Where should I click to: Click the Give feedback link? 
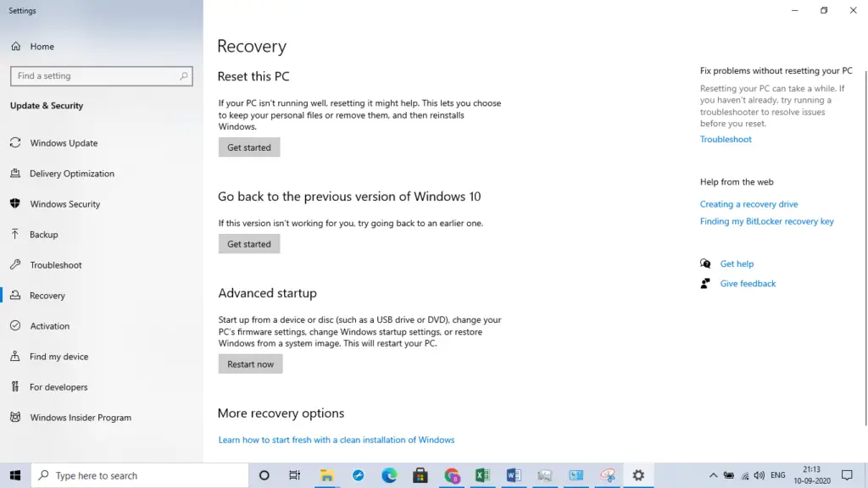pyautogui.click(x=748, y=283)
